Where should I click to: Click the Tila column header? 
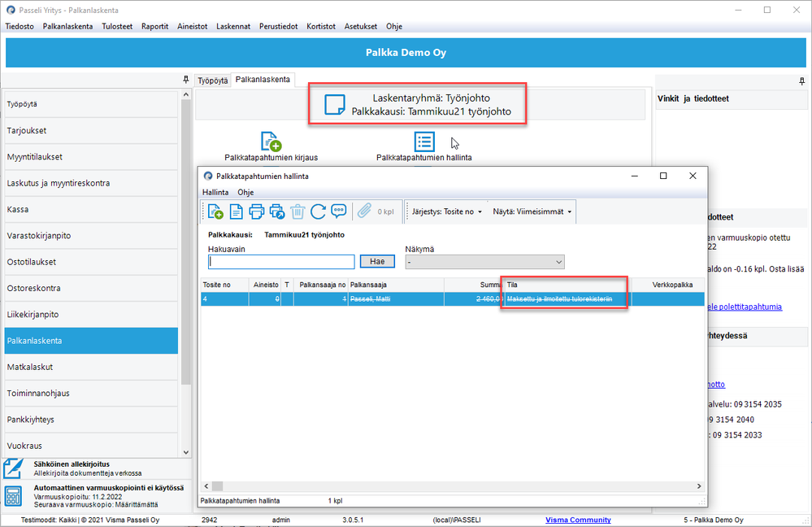point(568,285)
